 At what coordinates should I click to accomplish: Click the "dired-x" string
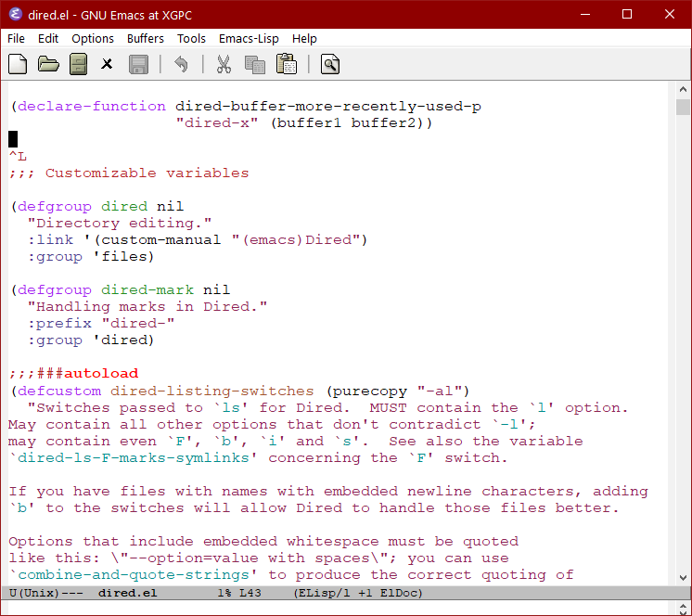click(x=217, y=123)
